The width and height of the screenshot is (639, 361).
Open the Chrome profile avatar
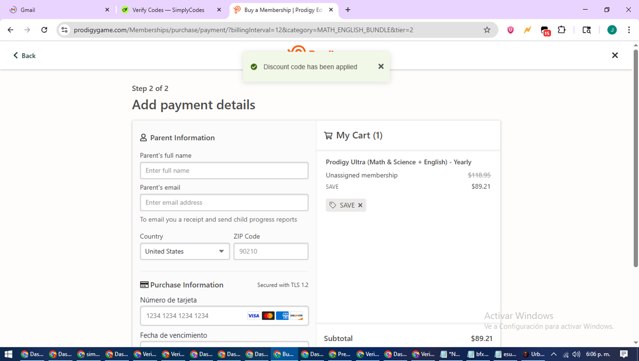(x=612, y=30)
